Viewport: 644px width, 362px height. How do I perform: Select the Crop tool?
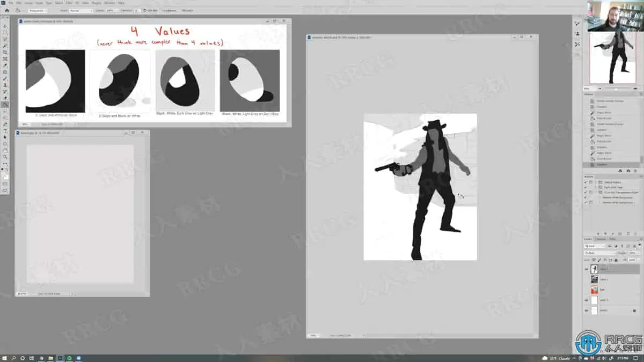(5, 53)
